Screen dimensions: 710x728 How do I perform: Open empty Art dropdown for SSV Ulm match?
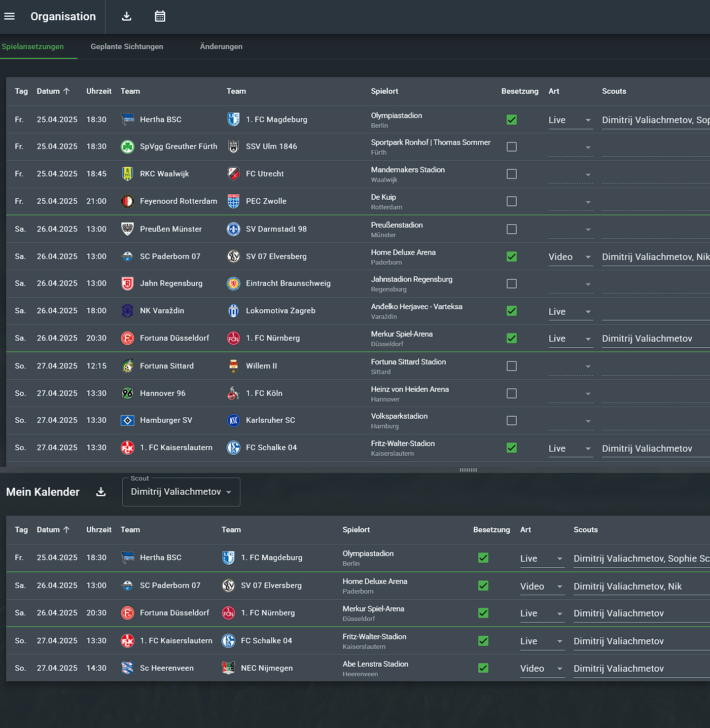[x=571, y=148]
